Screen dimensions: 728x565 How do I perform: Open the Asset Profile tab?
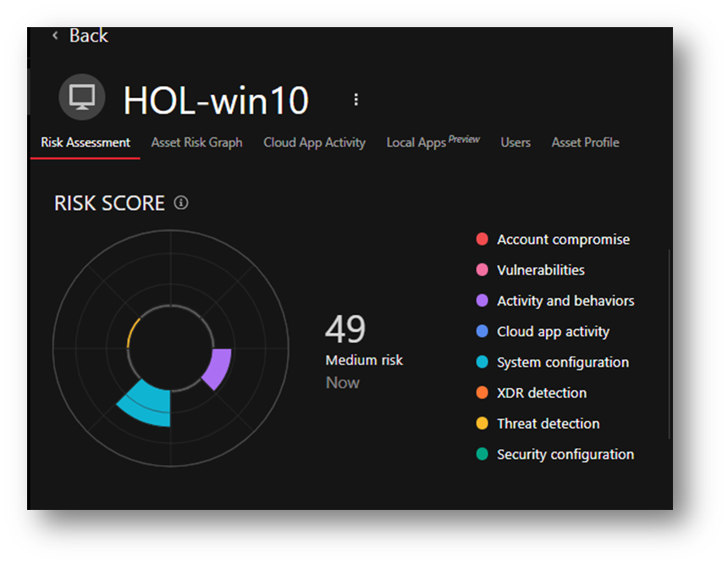(x=585, y=142)
